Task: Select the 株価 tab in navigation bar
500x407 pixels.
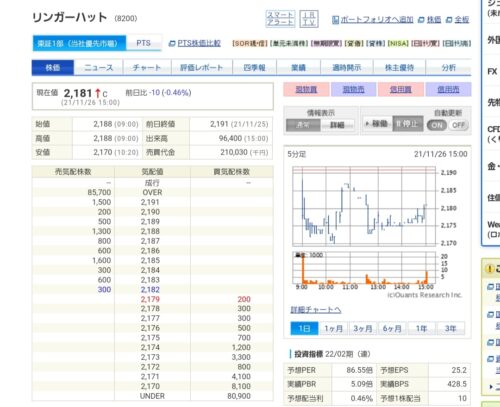Action: [53, 68]
